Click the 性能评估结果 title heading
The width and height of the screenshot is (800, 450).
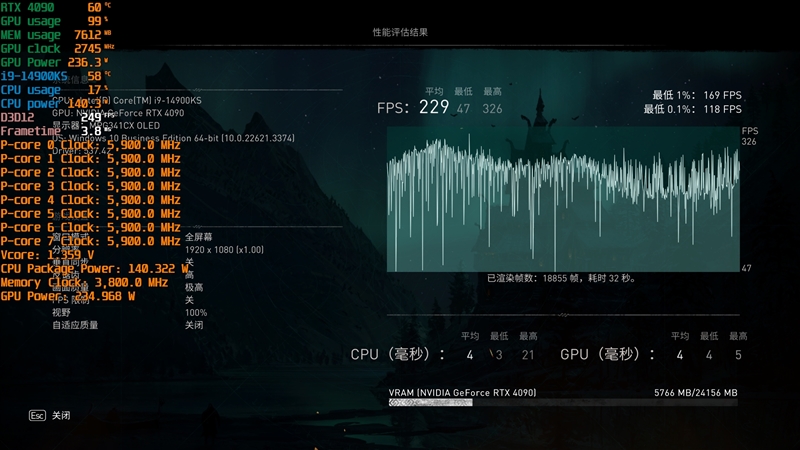tap(400, 32)
